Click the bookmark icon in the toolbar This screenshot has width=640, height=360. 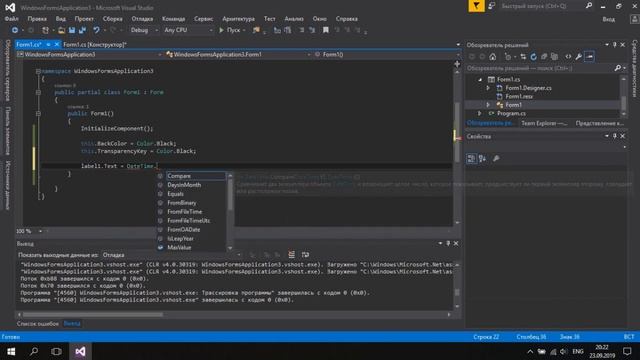326,30
